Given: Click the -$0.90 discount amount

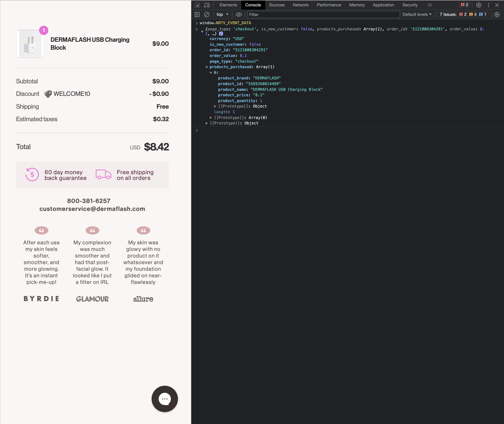Looking at the screenshot, I should [x=159, y=94].
